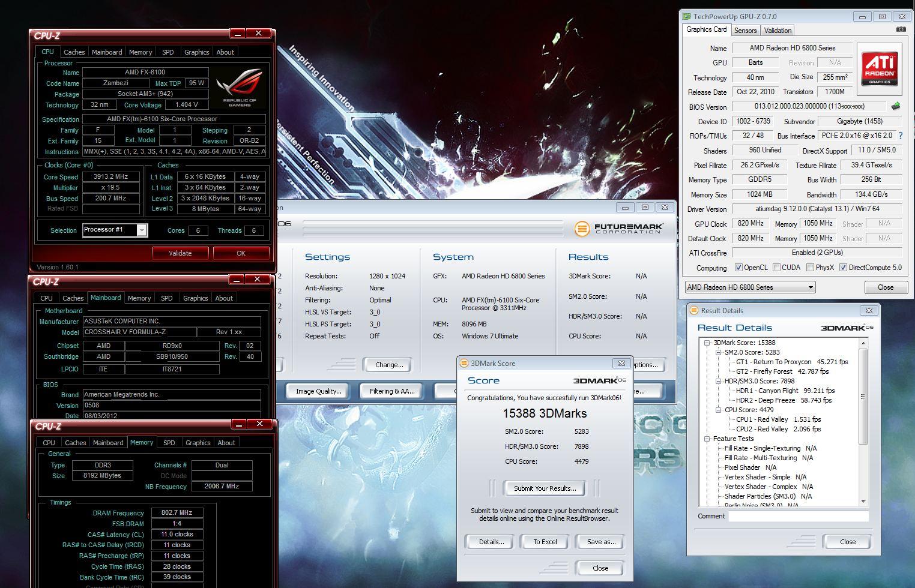Click the 15388 3DMarks score text
The image size is (915, 588).
coord(545,413)
